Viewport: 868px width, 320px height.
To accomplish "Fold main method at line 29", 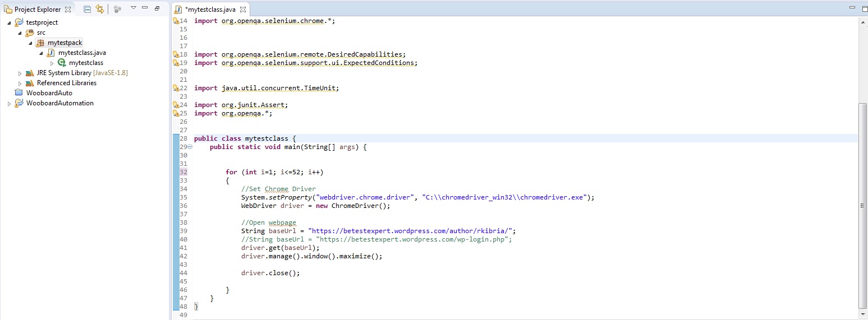I will coord(190,147).
